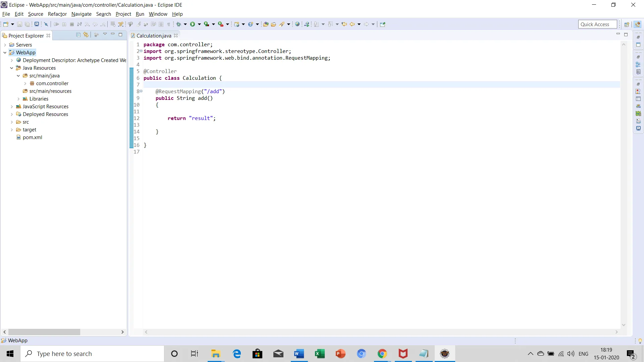This screenshot has height=362, width=644.
Task: Collapse the Java Resources node
Action: pyautogui.click(x=12, y=68)
